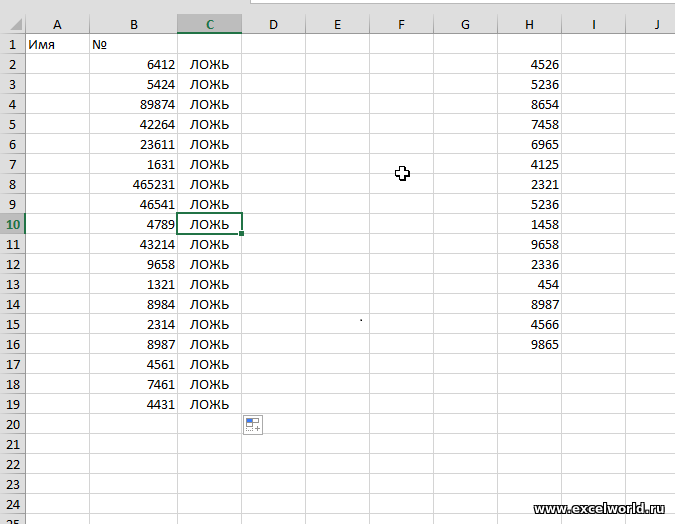Click cell H9 with value 5236
The width and height of the screenshot is (675, 524).
[529, 205]
